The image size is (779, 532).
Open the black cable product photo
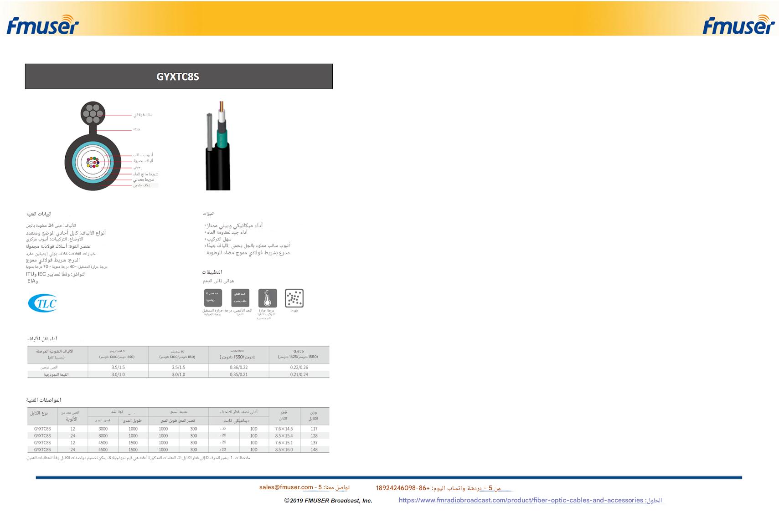(218, 146)
